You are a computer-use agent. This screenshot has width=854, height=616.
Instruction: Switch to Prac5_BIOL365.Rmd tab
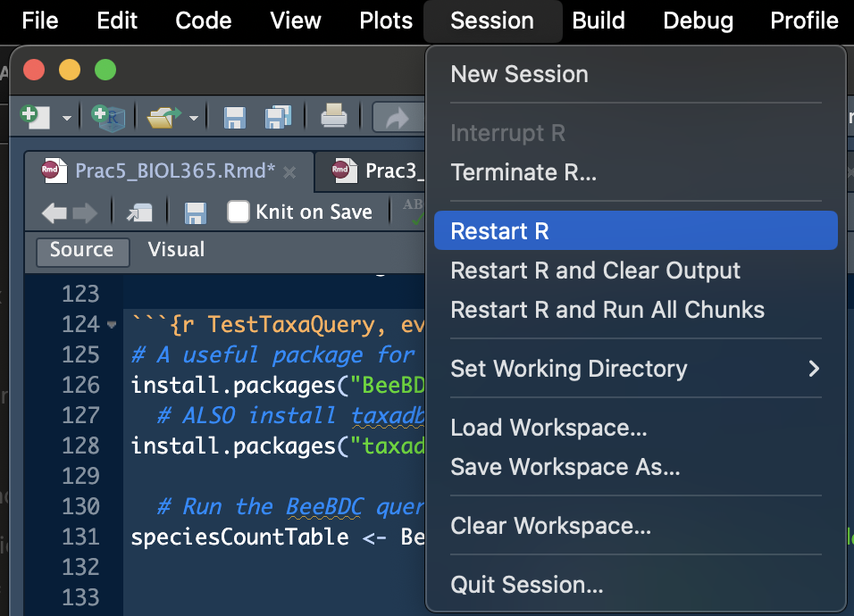tap(167, 171)
